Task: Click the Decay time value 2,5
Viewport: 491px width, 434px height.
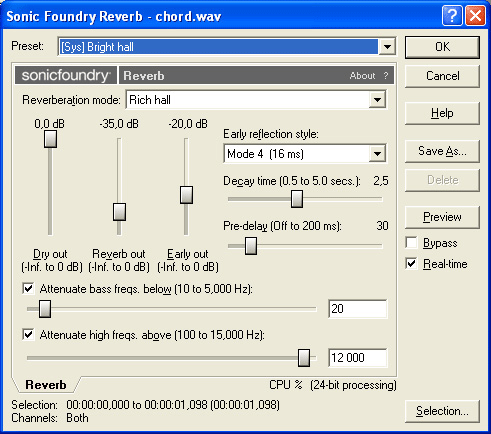Action: tap(381, 181)
